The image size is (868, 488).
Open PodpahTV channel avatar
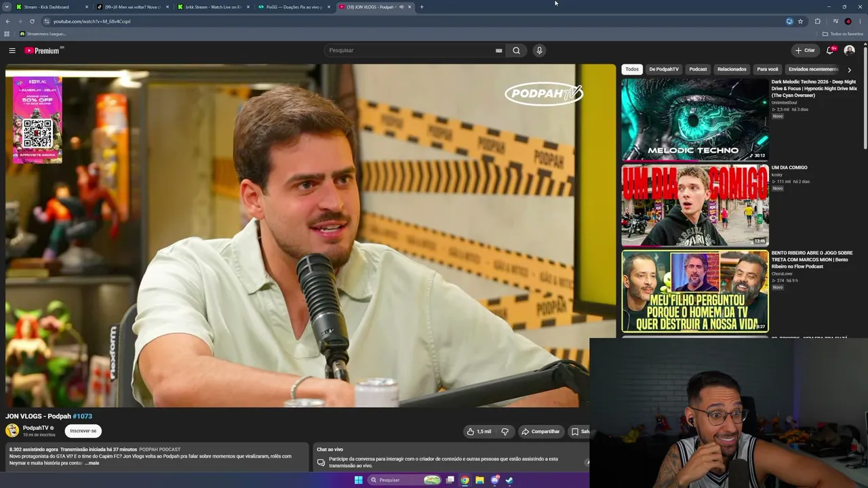[x=12, y=430]
